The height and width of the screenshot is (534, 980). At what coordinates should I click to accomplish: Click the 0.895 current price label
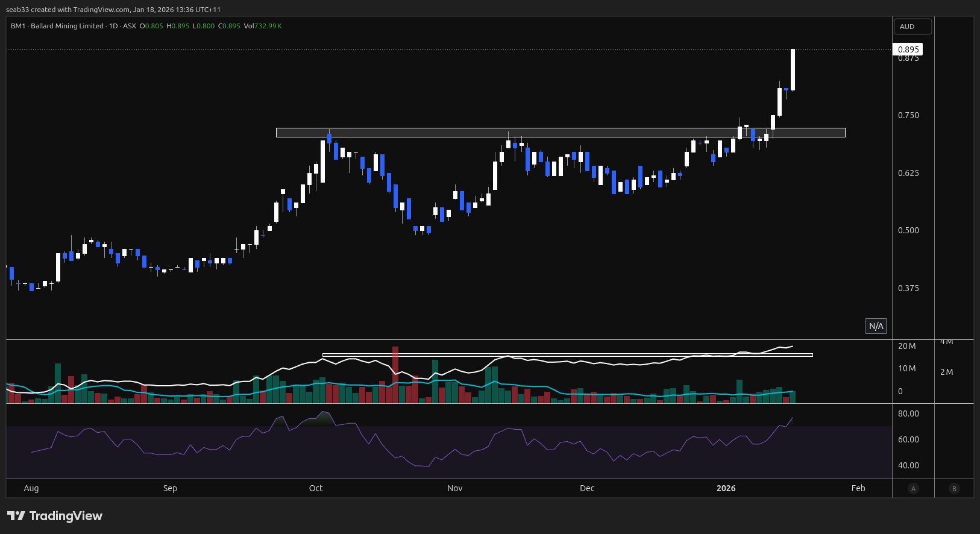click(908, 49)
